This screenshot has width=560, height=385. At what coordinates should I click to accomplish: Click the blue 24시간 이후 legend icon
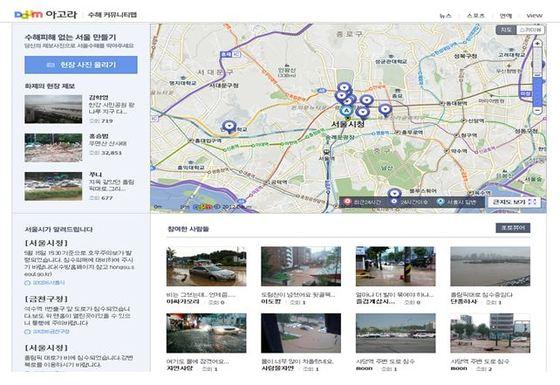click(394, 202)
